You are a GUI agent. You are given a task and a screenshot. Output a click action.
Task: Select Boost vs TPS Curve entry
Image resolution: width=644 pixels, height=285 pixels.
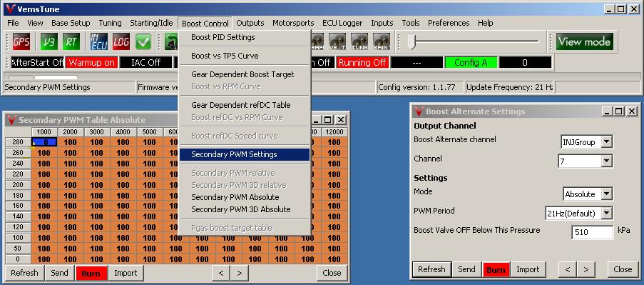(245, 56)
